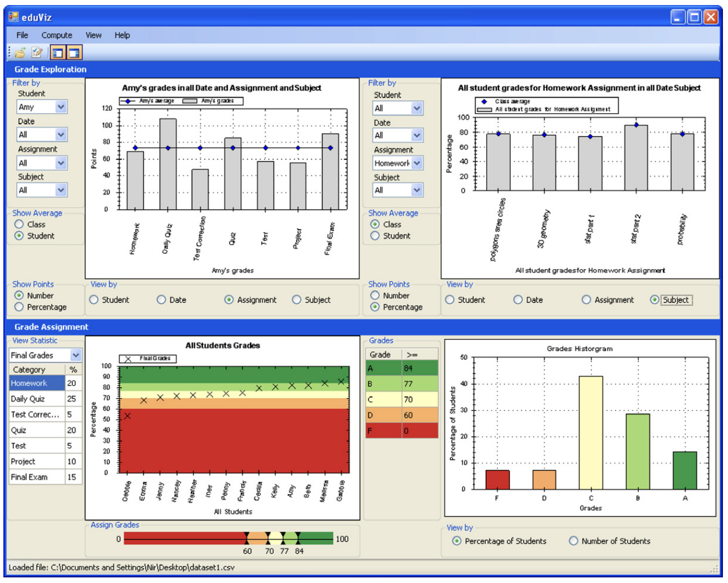Viewport: 728px width, 583px height.
Task: Open the Final Grades statistic dropdown
Action: tap(76, 355)
